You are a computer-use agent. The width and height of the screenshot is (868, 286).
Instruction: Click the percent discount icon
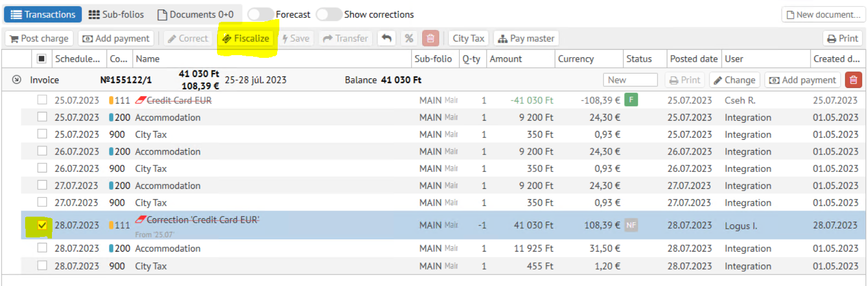click(x=408, y=38)
